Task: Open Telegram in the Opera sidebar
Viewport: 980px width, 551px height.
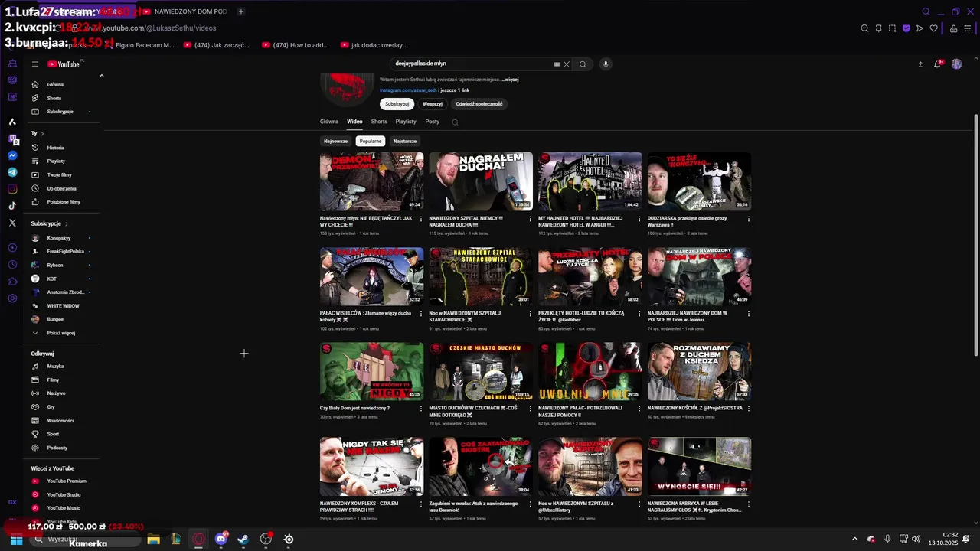Action: click(12, 172)
